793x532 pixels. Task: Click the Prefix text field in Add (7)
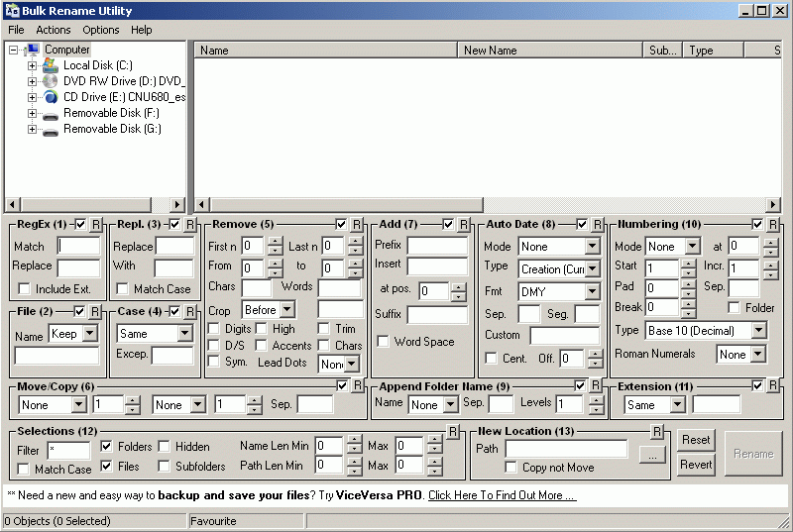click(437, 246)
